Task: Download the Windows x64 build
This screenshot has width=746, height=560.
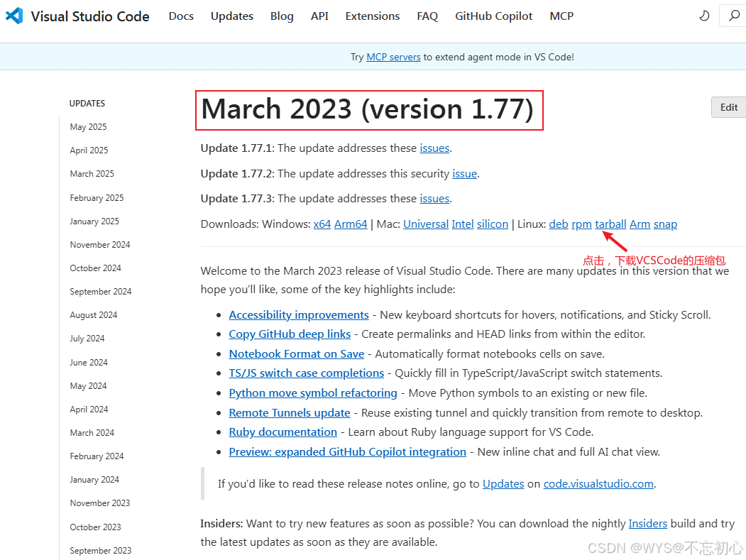Action: [x=322, y=224]
